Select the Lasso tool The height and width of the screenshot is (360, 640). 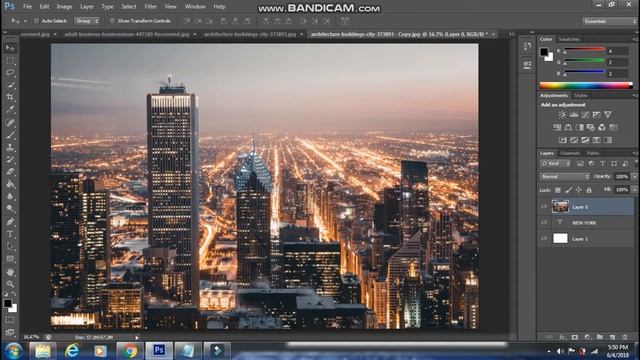[10, 73]
